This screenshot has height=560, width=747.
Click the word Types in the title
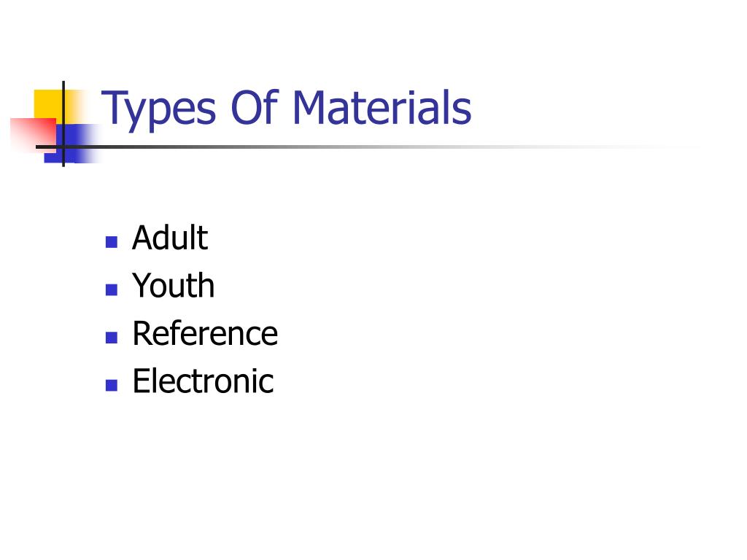coord(158,109)
